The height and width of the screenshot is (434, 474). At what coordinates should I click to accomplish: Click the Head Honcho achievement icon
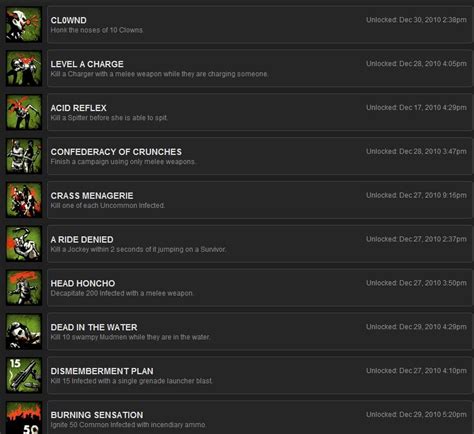pos(24,288)
